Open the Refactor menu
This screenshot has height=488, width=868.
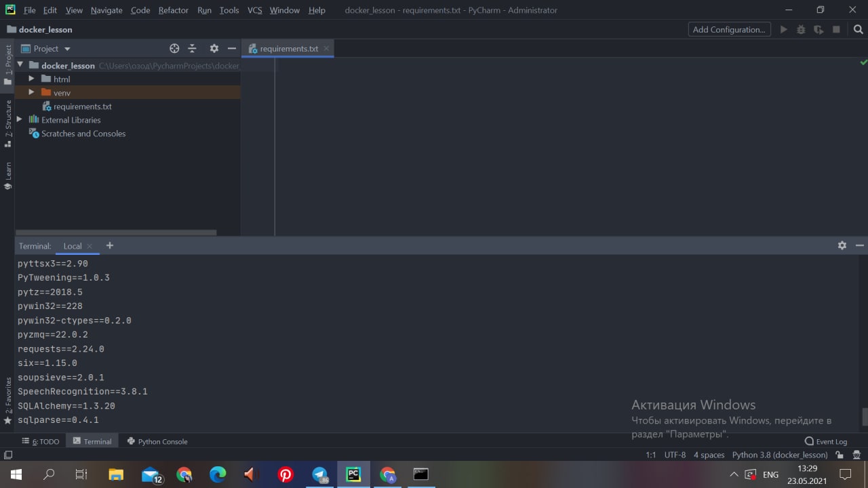174,10
